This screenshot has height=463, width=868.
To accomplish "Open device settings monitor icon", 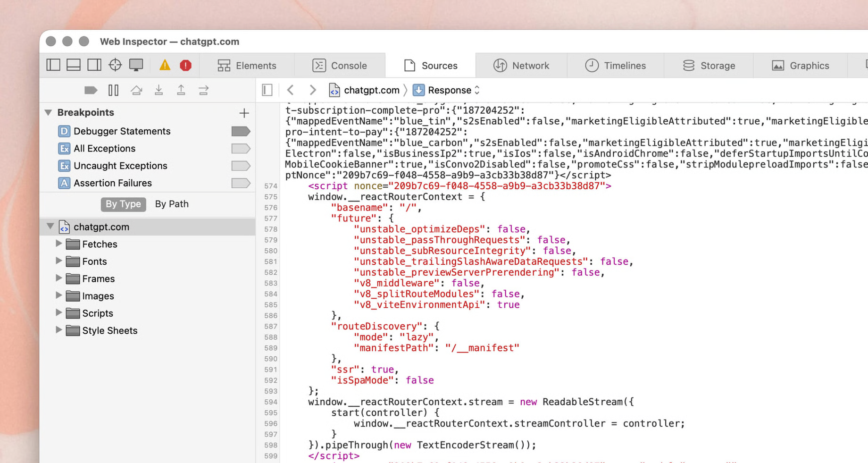I will [136, 65].
